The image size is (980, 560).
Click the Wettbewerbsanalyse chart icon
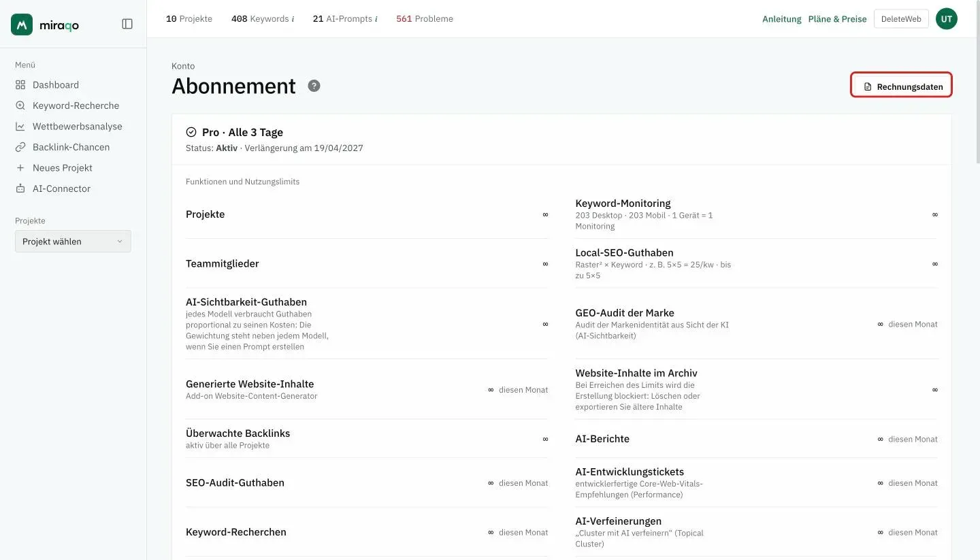[20, 127]
